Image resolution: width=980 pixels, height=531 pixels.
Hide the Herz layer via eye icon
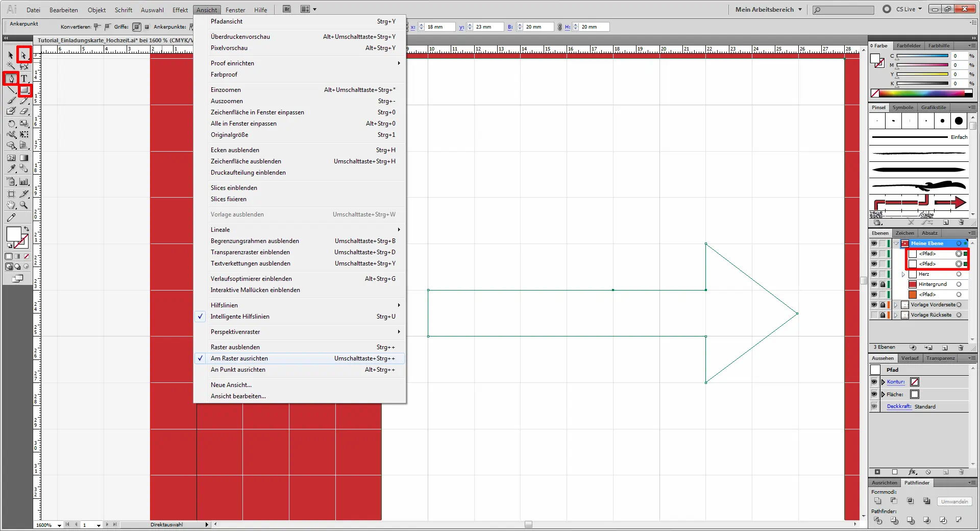(x=874, y=274)
